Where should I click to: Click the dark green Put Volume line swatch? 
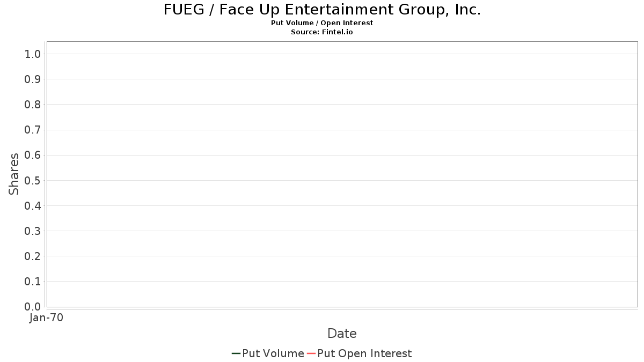[x=236, y=353]
